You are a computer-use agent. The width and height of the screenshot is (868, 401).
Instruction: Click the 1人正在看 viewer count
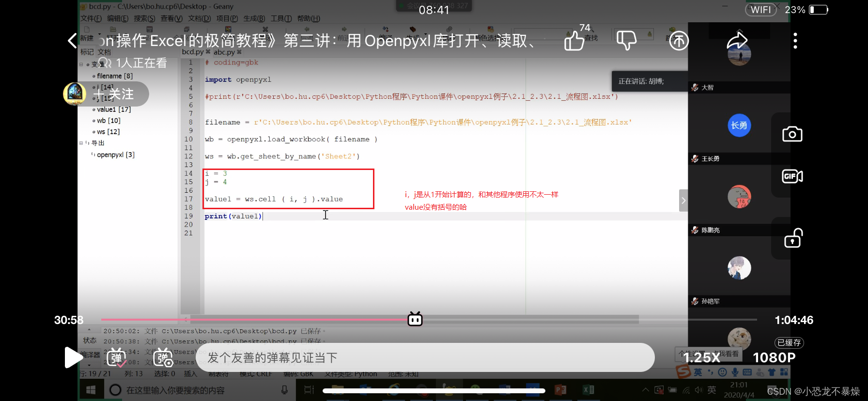point(134,63)
